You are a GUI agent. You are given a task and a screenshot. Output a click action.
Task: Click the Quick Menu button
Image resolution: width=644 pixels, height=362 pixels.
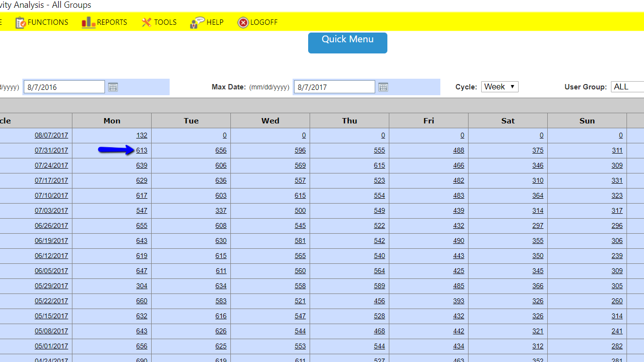(347, 43)
